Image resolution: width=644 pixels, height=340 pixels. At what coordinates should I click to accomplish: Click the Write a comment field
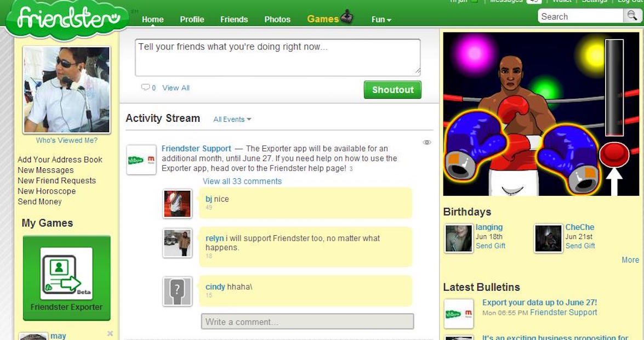(307, 322)
